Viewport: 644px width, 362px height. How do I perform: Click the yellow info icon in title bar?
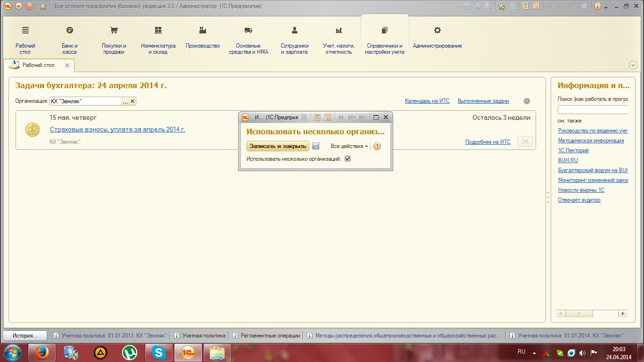click(x=598, y=6)
